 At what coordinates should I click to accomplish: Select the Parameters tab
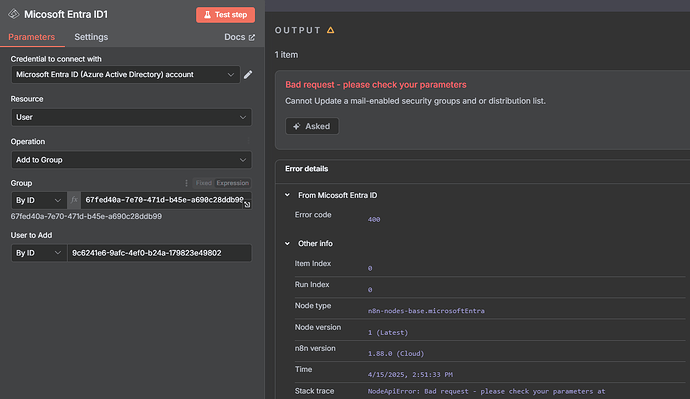click(32, 37)
